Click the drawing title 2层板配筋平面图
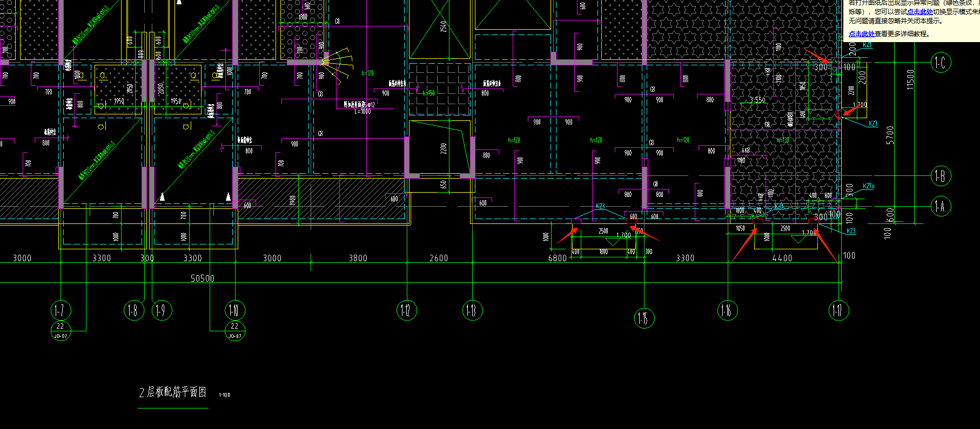980x429 pixels. tap(173, 392)
